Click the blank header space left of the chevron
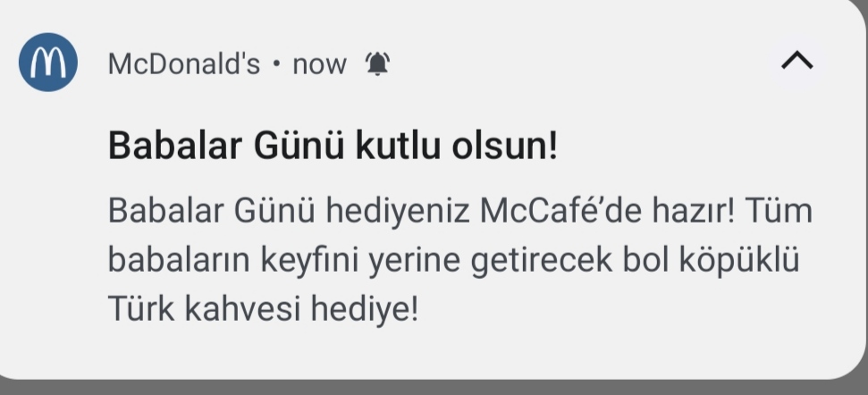The image size is (868, 395). click(x=581, y=62)
